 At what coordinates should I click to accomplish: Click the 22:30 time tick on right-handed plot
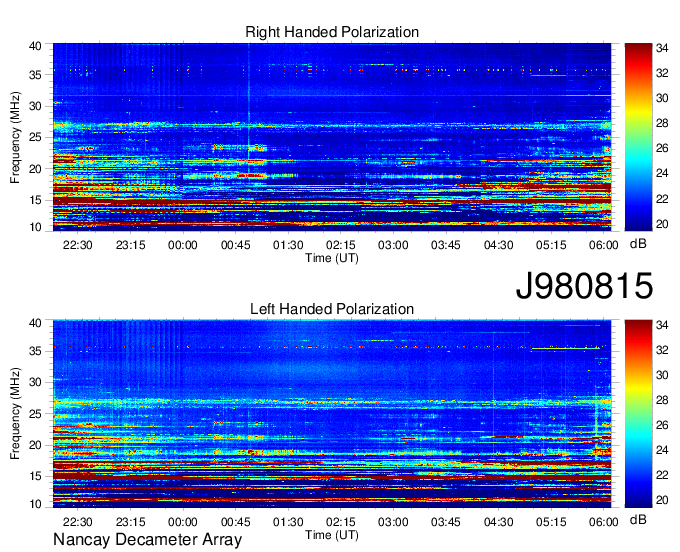tap(78, 245)
